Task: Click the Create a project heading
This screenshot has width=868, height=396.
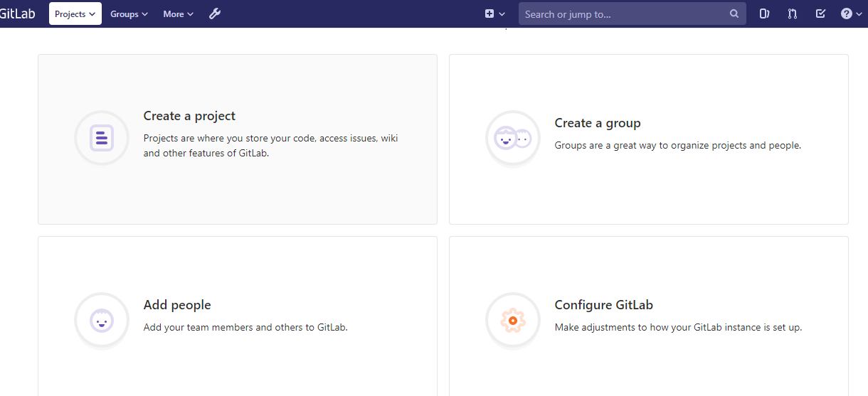Action: pyautogui.click(x=189, y=116)
